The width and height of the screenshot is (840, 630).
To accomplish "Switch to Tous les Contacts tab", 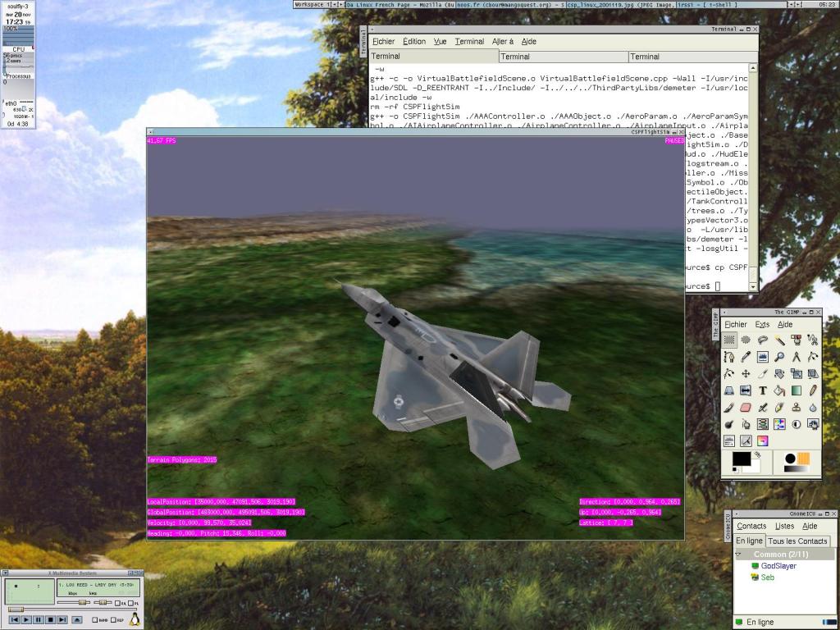I will (x=797, y=541).
